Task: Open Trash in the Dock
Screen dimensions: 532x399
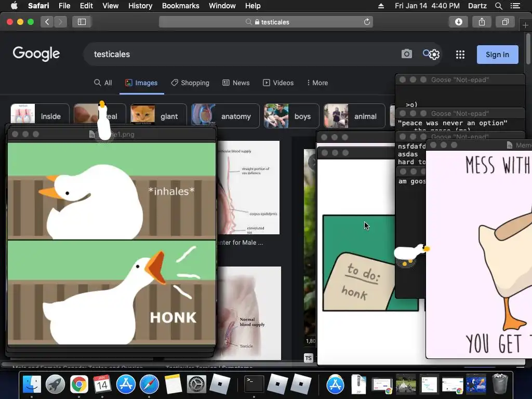Action: click(x=500, y=384)
